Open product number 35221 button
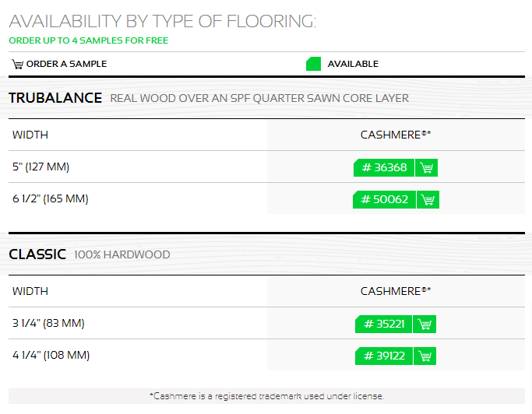Screen dimensions: 532x414 (x=383, y=325)
